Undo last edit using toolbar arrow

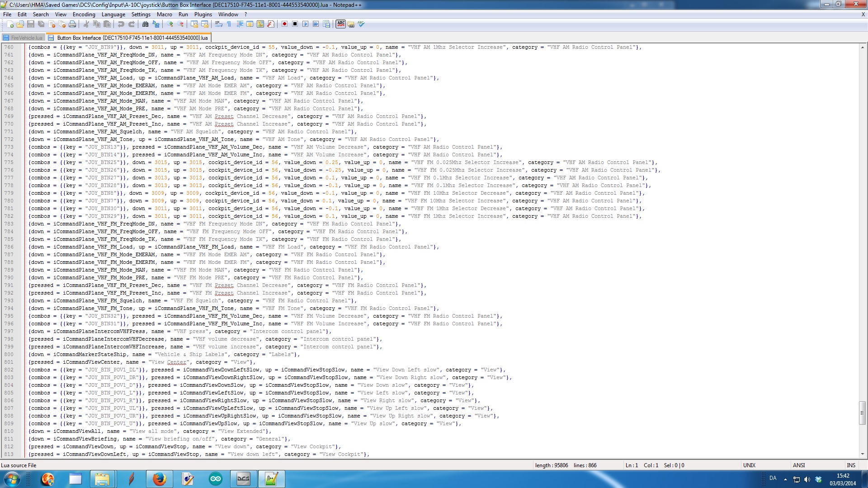click(121, 24)
